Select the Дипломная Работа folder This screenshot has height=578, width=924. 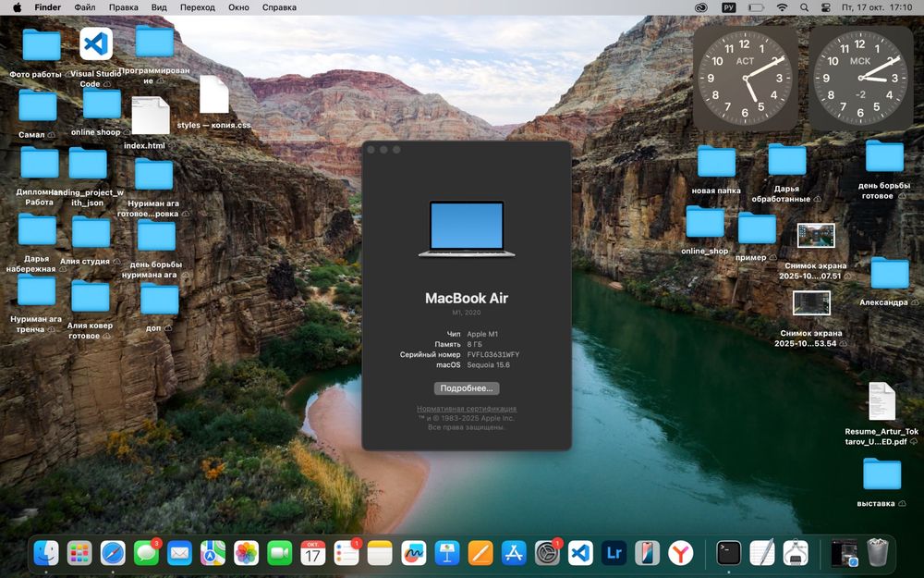click(x=40, y=163)
